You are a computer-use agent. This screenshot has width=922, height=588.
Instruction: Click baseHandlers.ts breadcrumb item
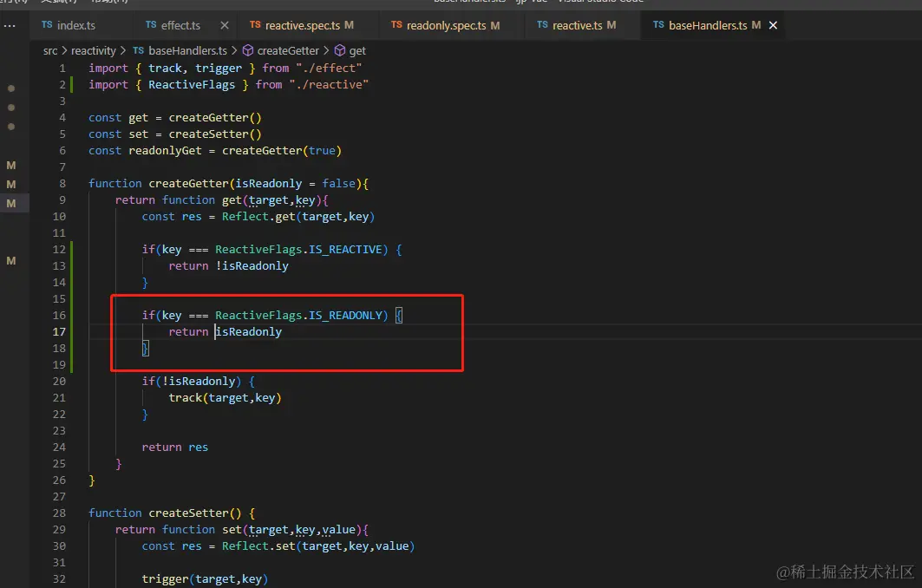coord(187,51)
